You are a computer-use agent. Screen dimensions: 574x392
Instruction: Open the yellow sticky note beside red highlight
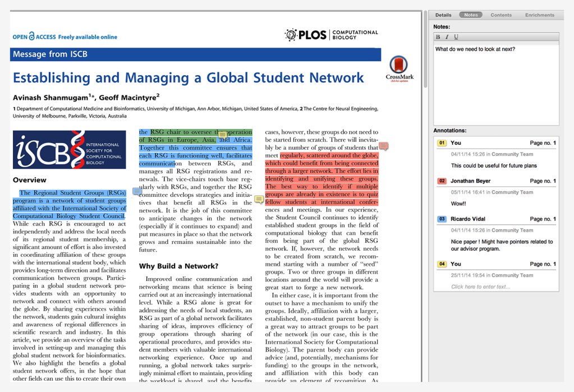259,199
